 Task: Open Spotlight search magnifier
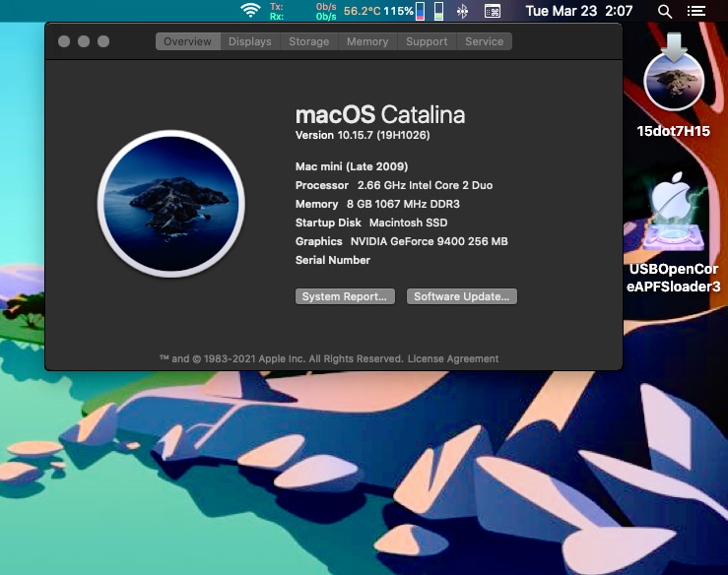tap(665, 11)
